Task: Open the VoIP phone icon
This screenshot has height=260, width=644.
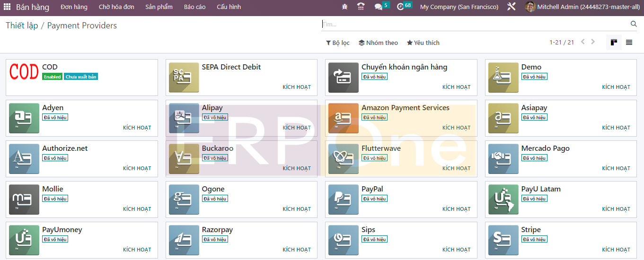Action: click(x=361, y=7)
